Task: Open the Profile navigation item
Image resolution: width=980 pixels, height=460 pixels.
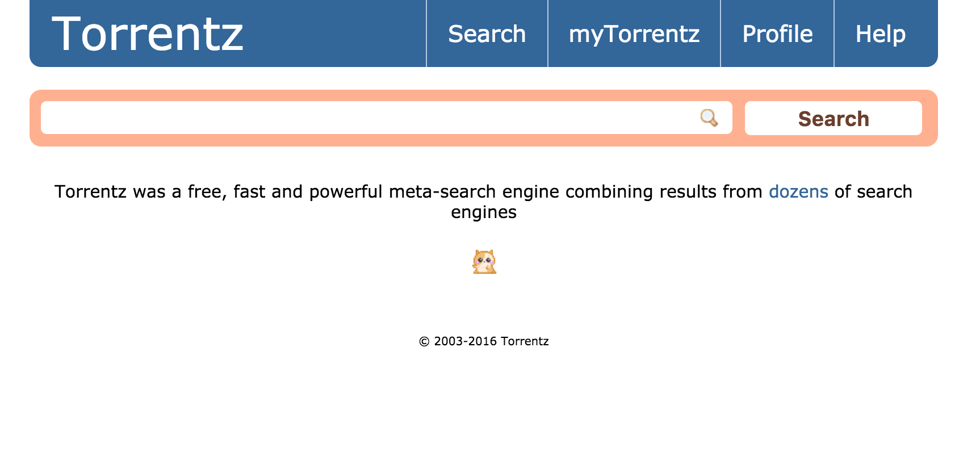Action: 777,34
